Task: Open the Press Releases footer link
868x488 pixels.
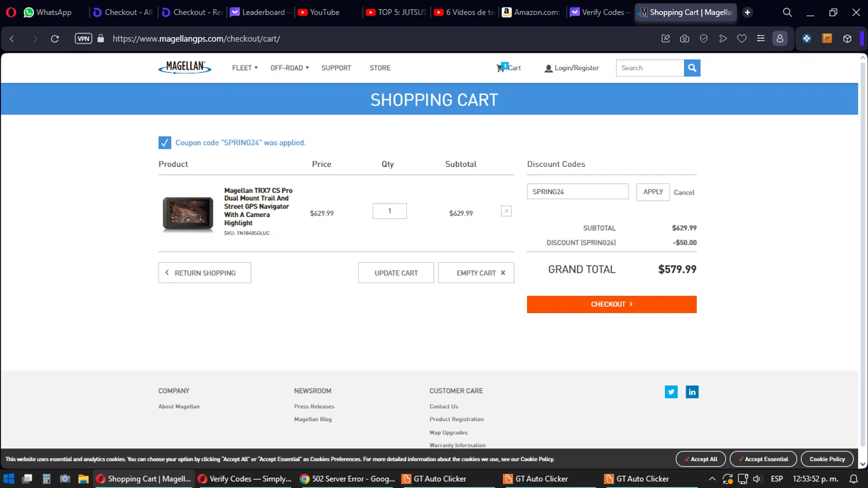Action: [314, 406]
